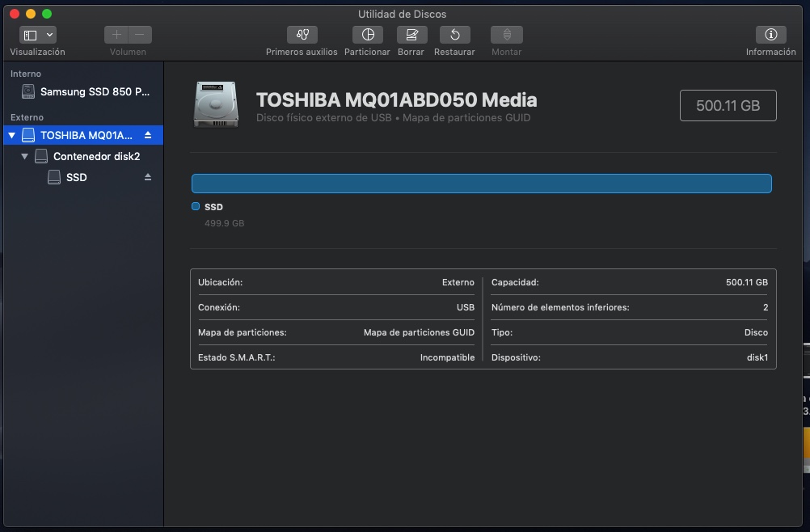Click the Restaurar restore icon
The height and width of the screenshot is (532, 810).
click(454, 35)
